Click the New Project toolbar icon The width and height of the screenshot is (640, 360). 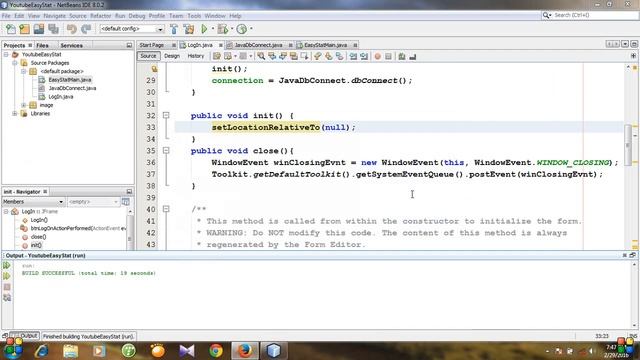click(x=24, y=29)
